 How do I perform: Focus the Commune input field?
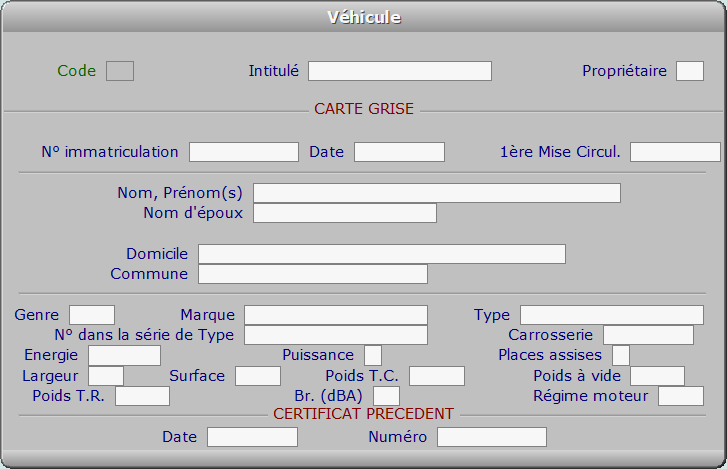coord(313,274)
